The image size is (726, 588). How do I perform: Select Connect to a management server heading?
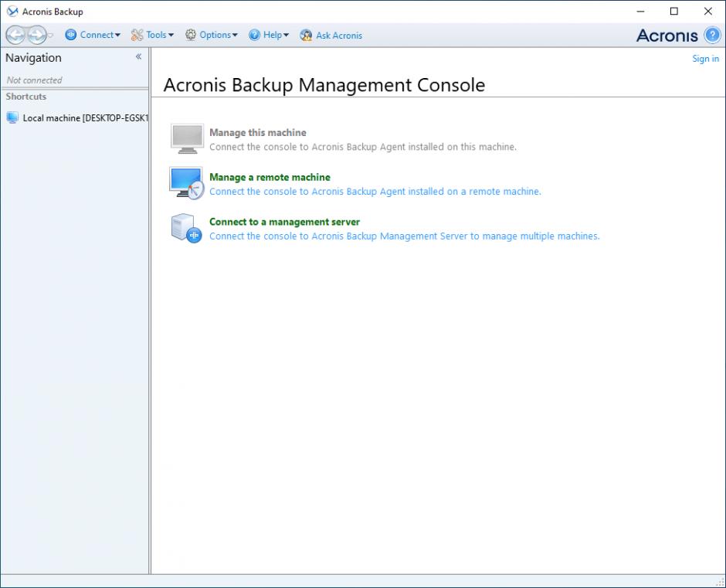[284, 222]
